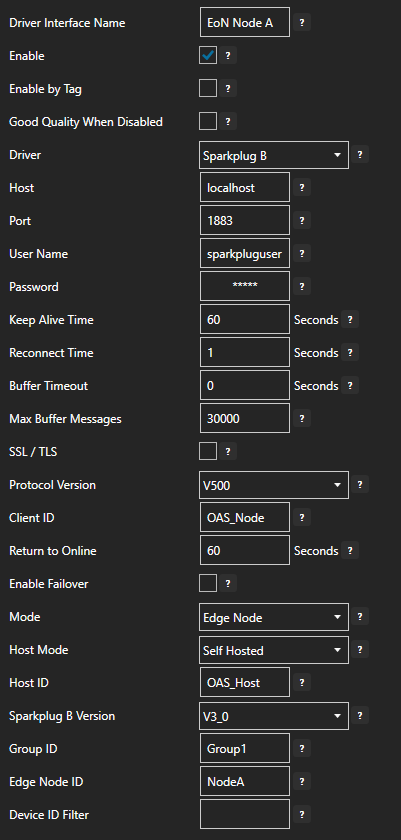
Task: Open help icon for Reconnect Time
Action: tap(350, 353)
